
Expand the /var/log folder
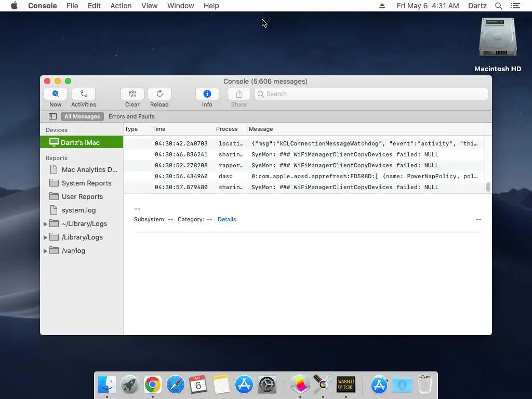coord(46,251)
